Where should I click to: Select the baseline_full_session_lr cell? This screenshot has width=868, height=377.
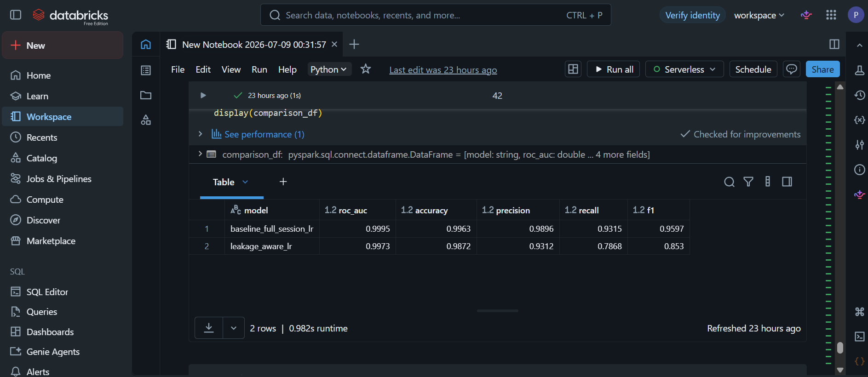(x=272, y=228)
